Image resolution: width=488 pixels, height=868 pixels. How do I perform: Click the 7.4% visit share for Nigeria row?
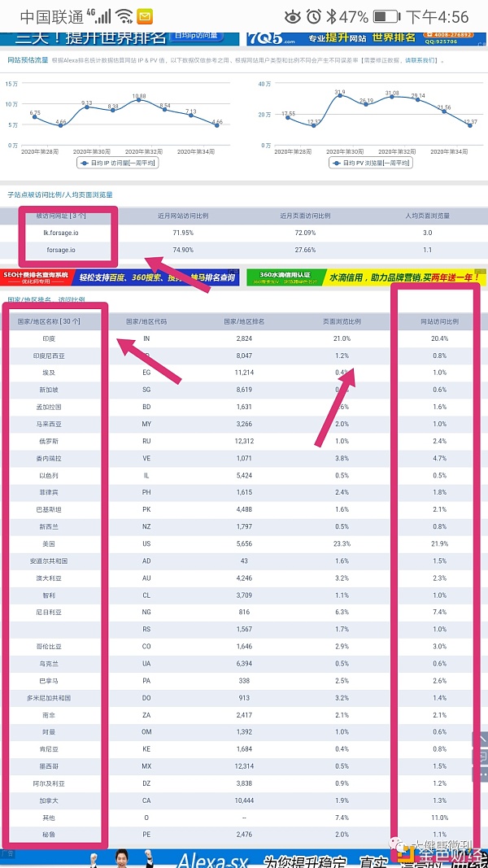[x=439, y=613]
